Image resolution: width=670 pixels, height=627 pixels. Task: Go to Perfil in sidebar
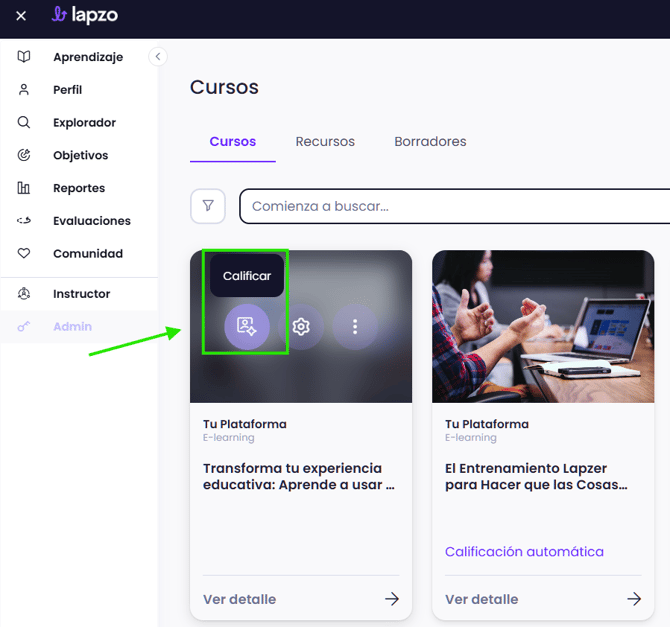point(67,90)
